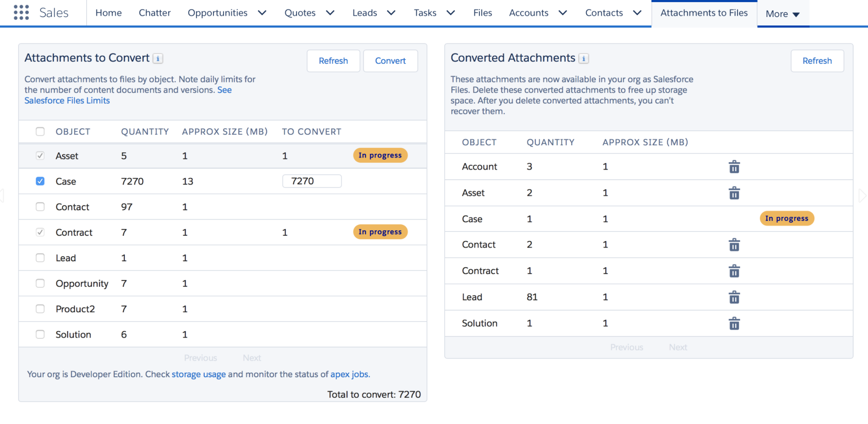Open the Quotes tab
The image size is (868, 424).
[x=300, y=13]
